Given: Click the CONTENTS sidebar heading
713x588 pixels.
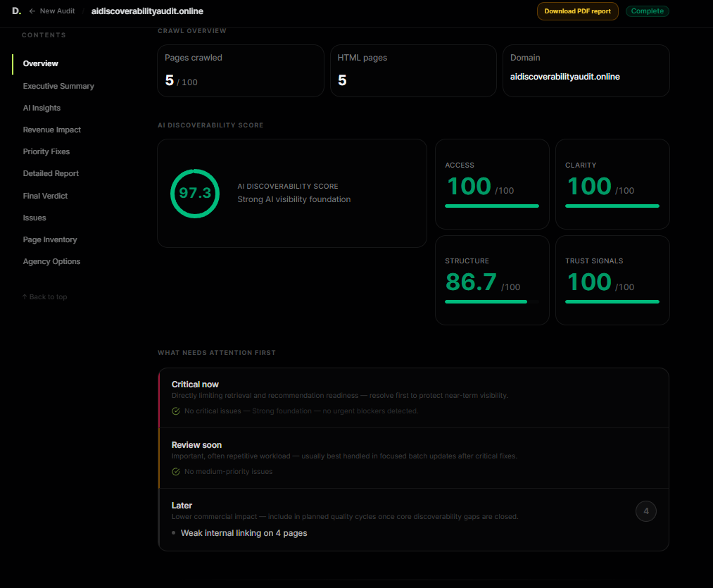Looking at the screenshot, I should pyautogui.click(x=44, y=35).
